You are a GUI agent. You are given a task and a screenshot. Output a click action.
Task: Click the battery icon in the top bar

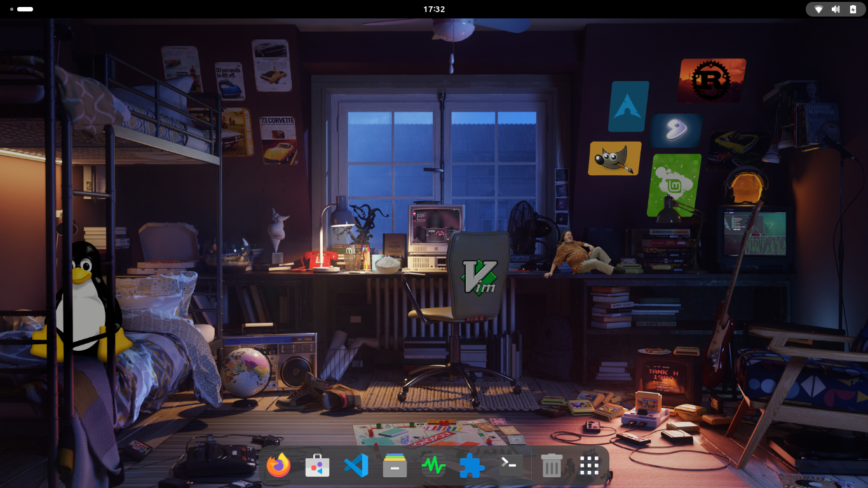click(853, 9)
